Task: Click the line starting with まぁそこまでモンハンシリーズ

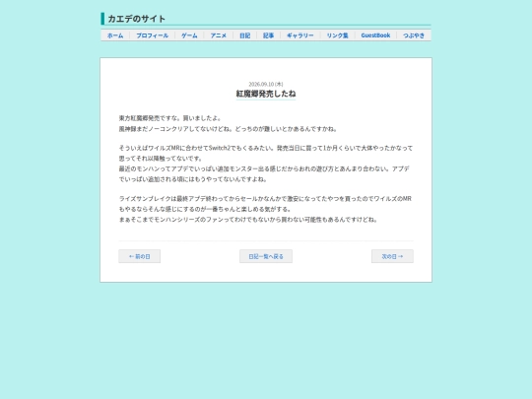Action: coord(248,220)
